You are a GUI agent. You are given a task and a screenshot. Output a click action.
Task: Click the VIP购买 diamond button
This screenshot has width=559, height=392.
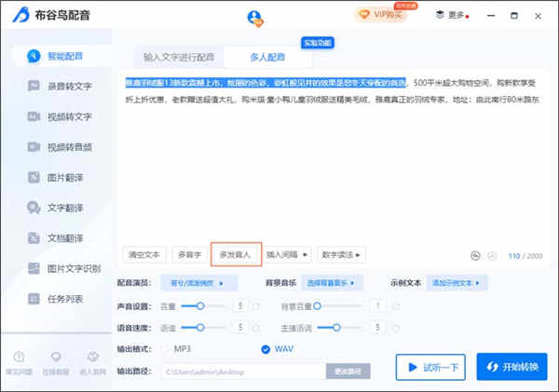(x=380, y=15)
